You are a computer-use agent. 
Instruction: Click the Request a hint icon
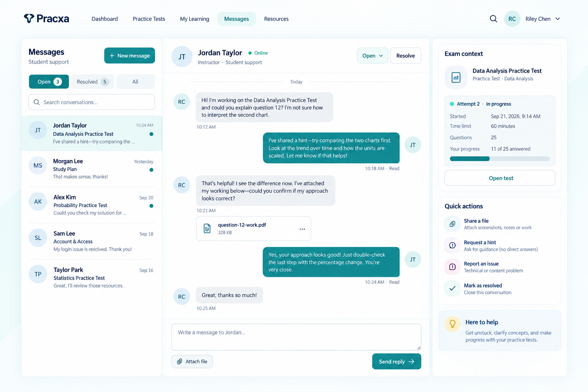452,245
